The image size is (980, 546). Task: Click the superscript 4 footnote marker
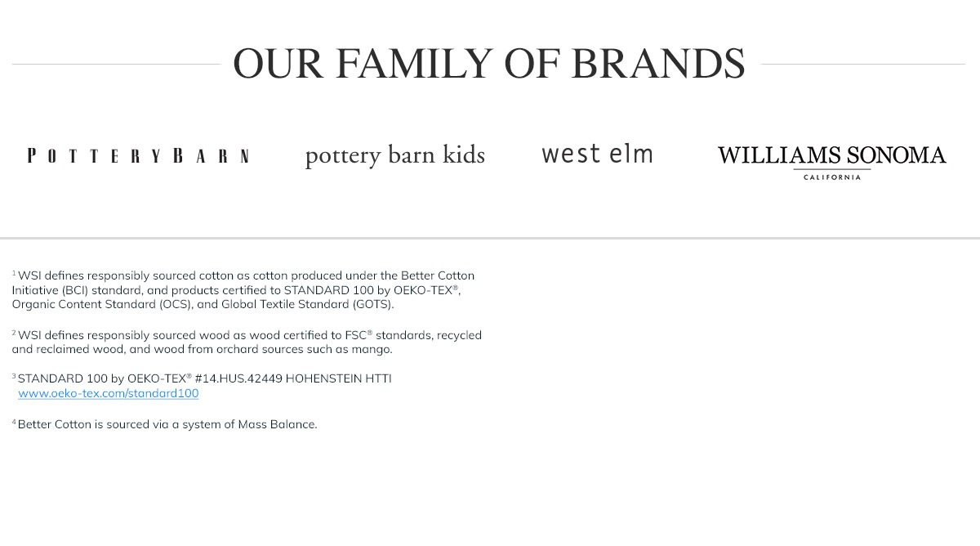(14, 422)
